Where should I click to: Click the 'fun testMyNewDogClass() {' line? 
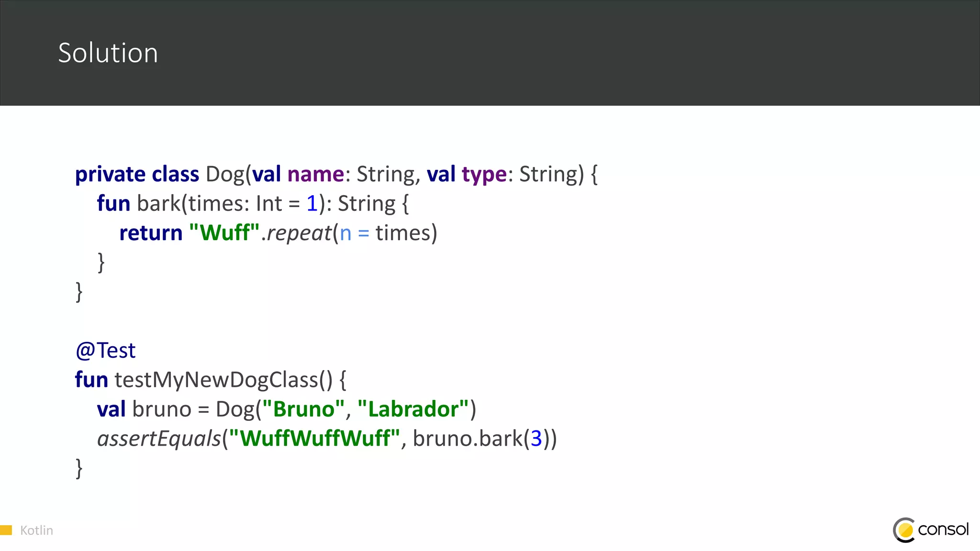click(211, 380)
